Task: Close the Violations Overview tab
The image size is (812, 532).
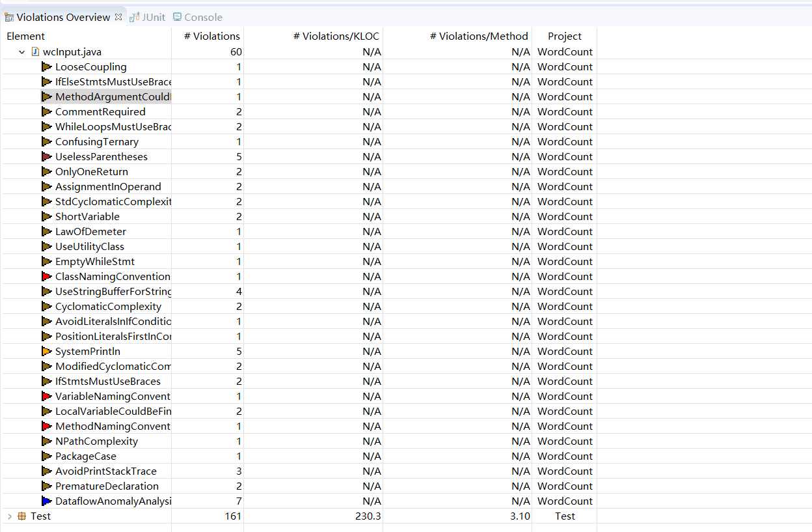Action: click(x=118, y=16)
